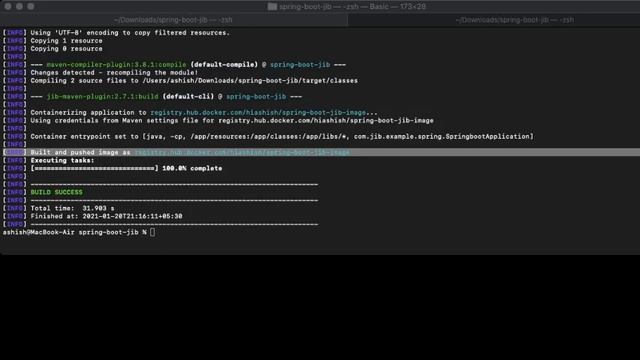Click 'Total time: 31.903 s' line
This screenshot has width=640, height=360.
pos(72,208)
